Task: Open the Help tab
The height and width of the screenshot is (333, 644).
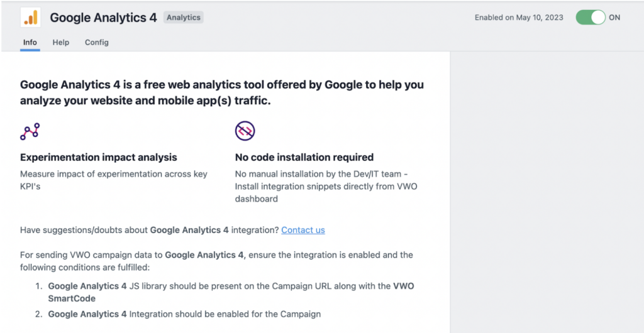Action: [x=61, y=42]
